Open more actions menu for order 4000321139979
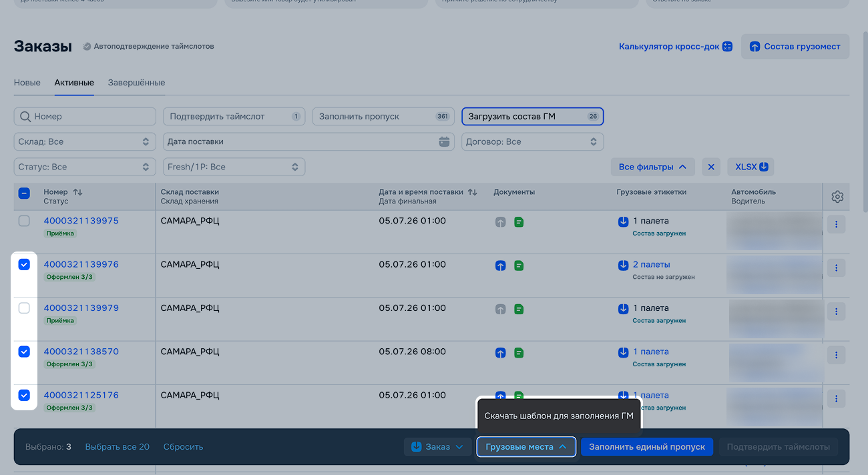This screenshot has height=475, width=868. pyautogui.click(x=837, y=312)
